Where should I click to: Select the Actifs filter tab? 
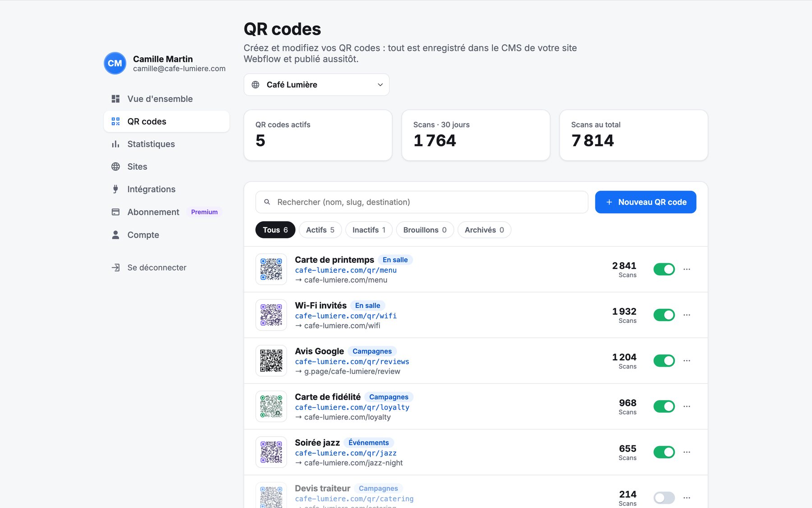[x=320, y=230]
